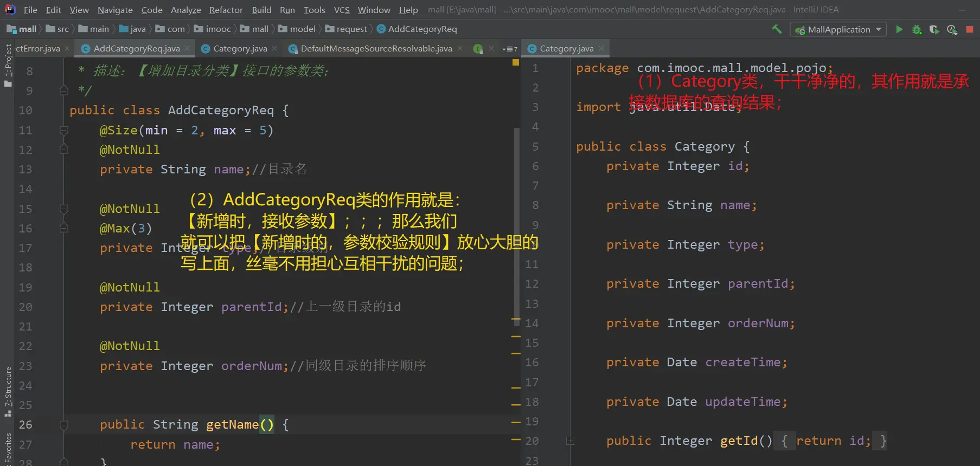This screenshot has height=466, width=980.
Task: Close the AddCategoryReq.java tab
Action: pyautogui.click(x=187, y=49)
